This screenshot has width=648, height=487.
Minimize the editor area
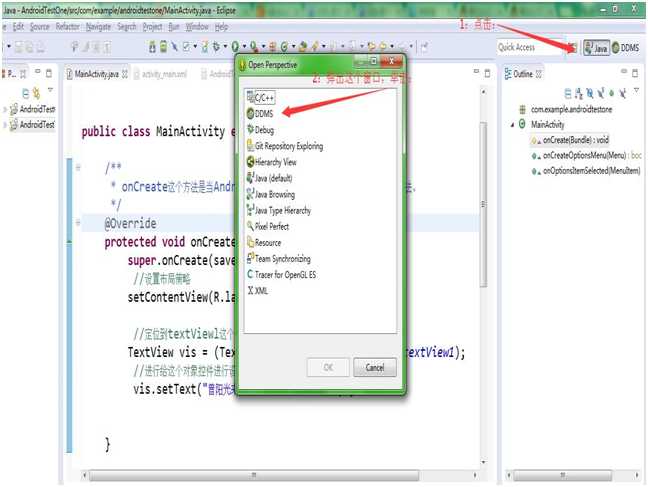click(476, 72)
